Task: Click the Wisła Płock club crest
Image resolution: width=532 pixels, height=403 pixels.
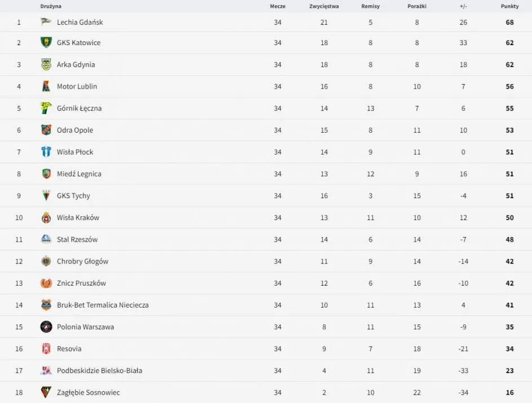Action: 46,152
